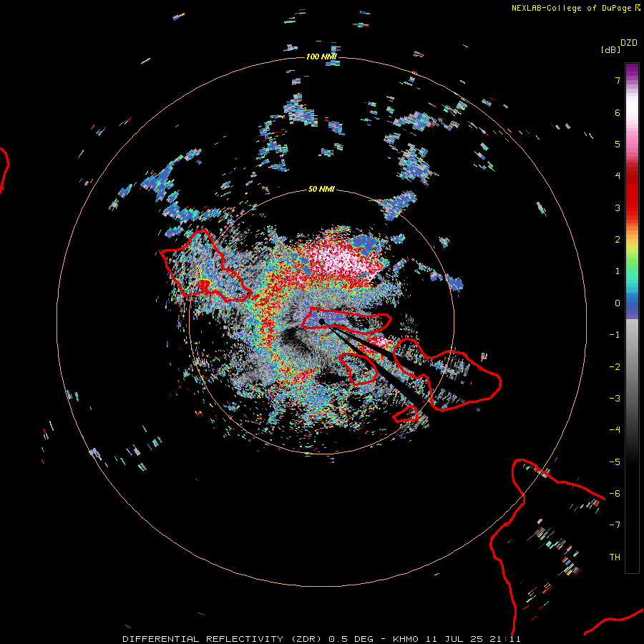Click the -1 value on the ZDR color scale
The width and height of the screenshot is (644, 644).
(x=615, y=335)
